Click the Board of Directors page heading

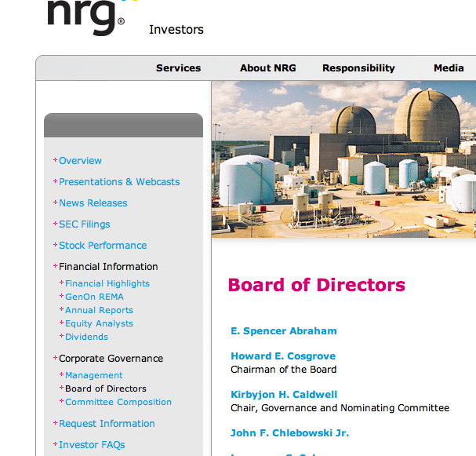(x=317, y=285)
